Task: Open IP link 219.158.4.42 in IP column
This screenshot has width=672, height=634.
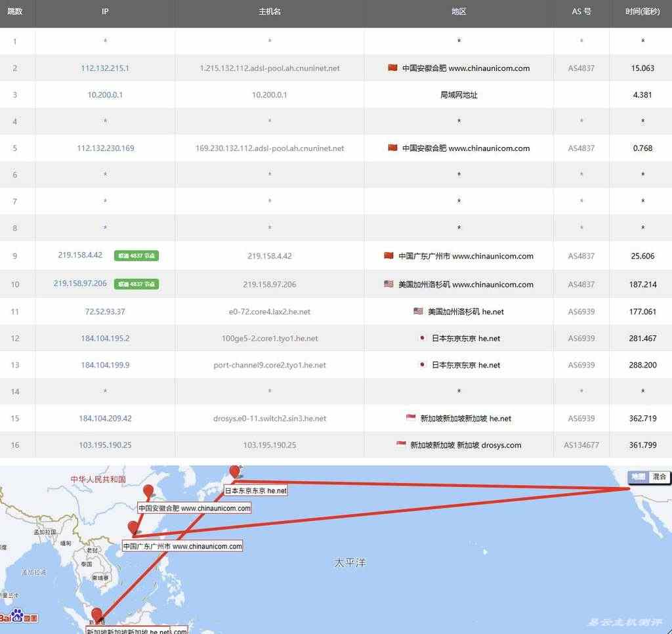Action: click(80, 255)
